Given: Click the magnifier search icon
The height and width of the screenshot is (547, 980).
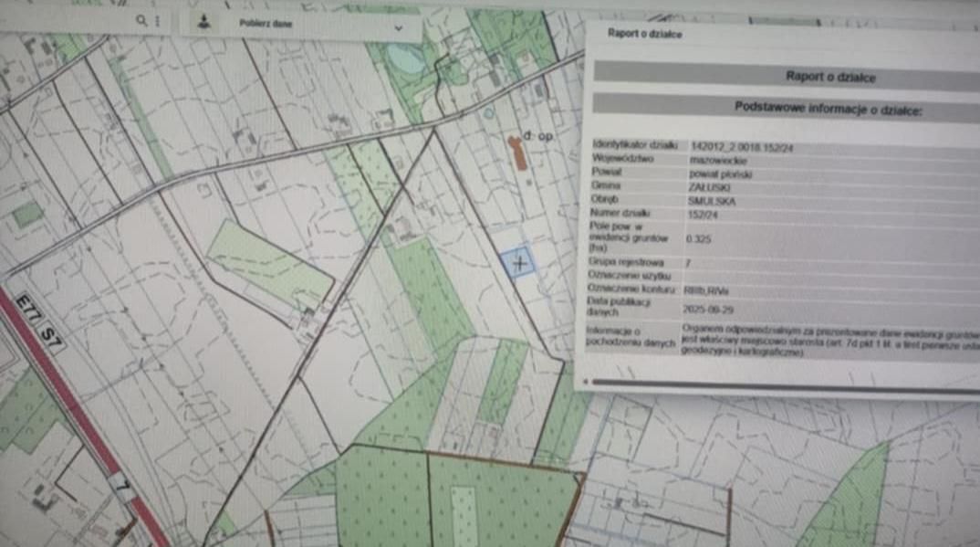Looking at the screenshot, I should pos(141,21).
